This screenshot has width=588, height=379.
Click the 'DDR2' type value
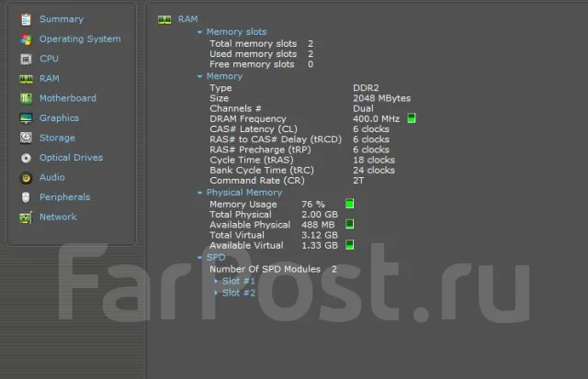pos(366,88)
